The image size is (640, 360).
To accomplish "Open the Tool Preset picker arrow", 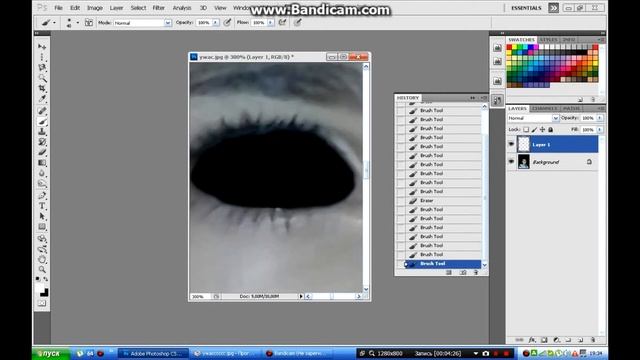I will 54,23.
